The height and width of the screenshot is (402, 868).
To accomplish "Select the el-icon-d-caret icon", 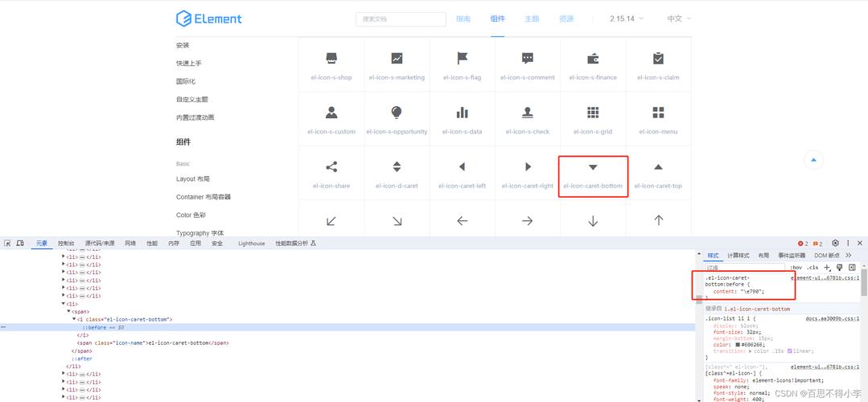I will 397,167.
